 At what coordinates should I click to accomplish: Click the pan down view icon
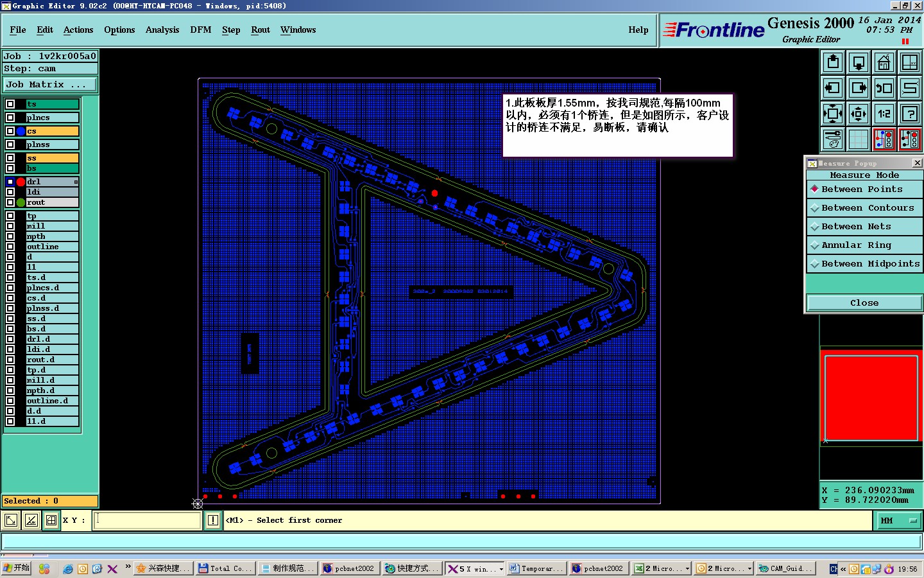(859, 62)
